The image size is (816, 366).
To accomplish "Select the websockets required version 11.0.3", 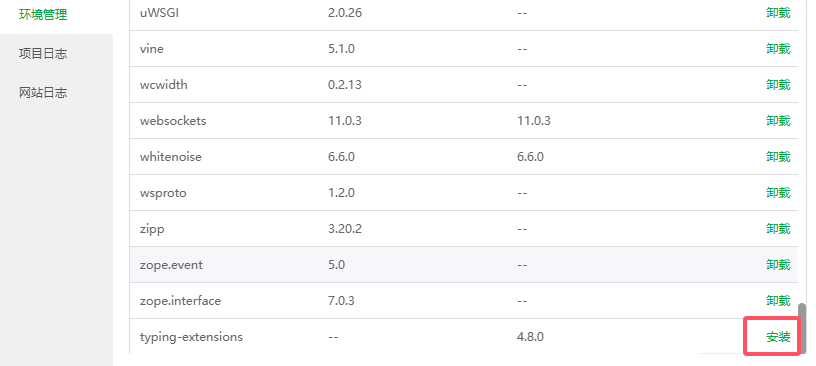I will click(534, 121).
